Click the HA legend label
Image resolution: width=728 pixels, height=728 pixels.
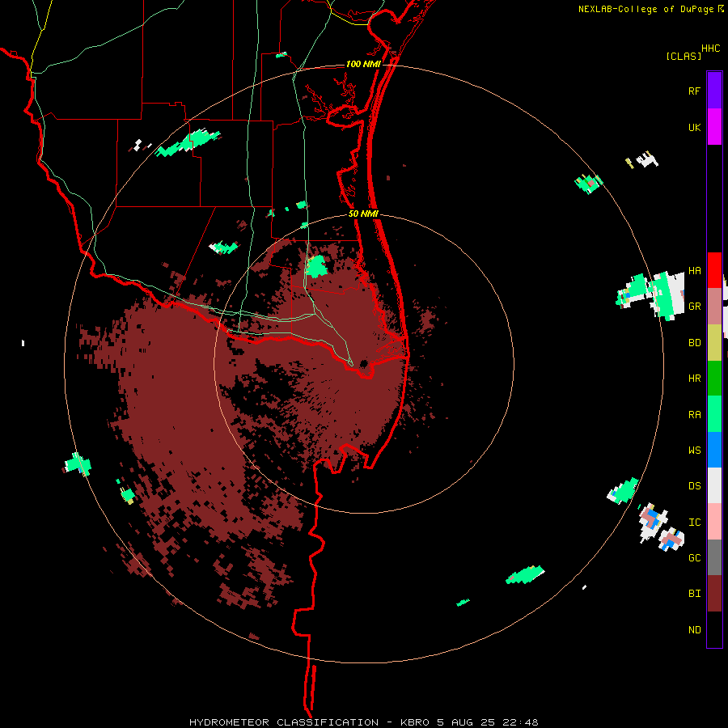click(694, 271)
